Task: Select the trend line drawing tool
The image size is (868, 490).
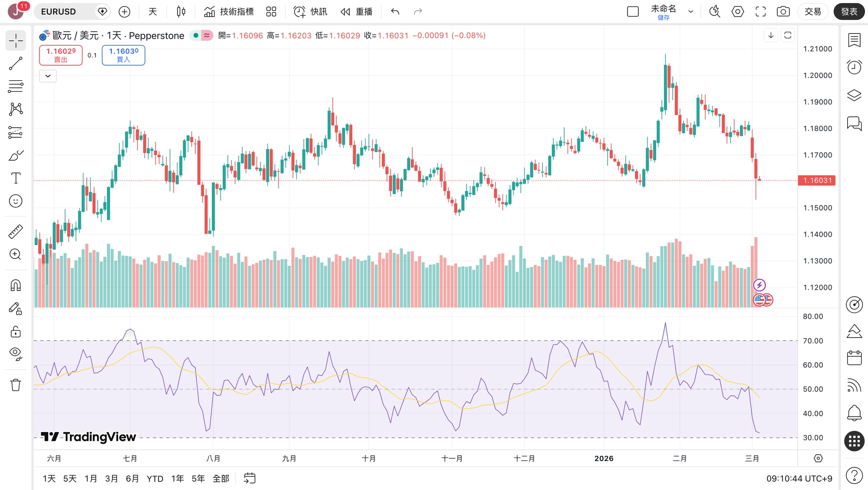Action: coord(16,63)
